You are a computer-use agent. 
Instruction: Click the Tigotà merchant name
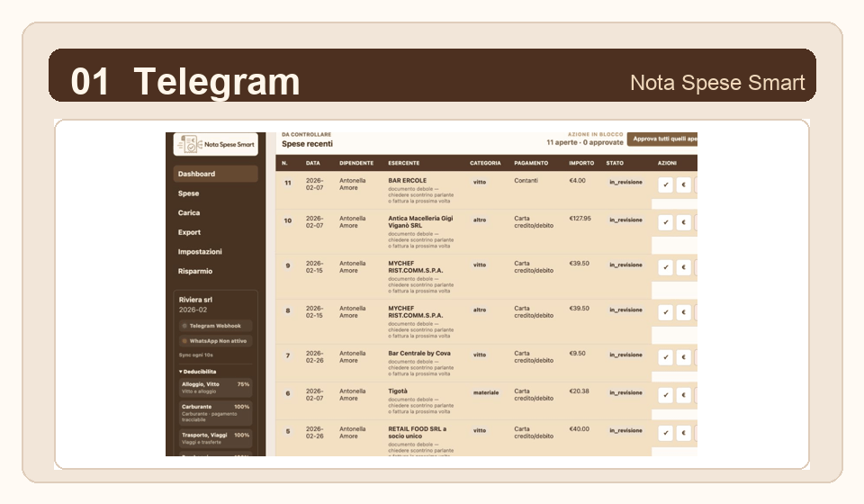tap(398, 391)
